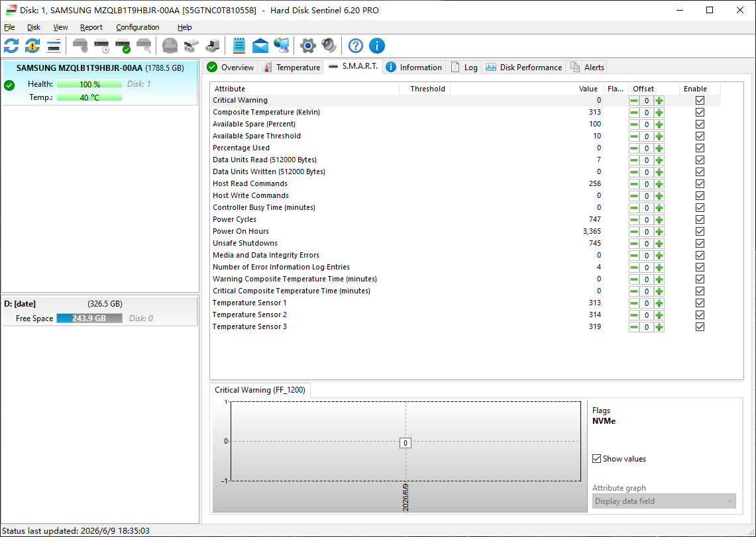The width and height of the screenshot is (756, 537).
Task: Click the Free Space 243.9 GB bar
Action: click(x=89, y=318)
